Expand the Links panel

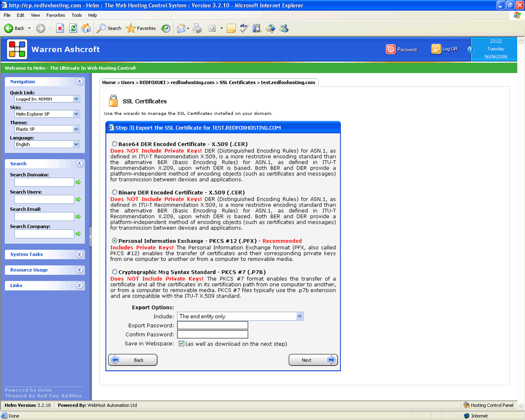click(x=79, y=285)
